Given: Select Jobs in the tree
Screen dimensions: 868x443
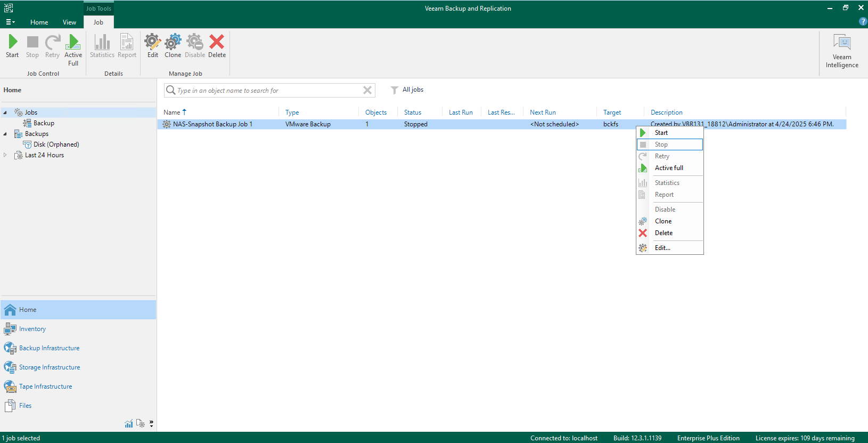Looking at the screenshot, I should (31, 112).
